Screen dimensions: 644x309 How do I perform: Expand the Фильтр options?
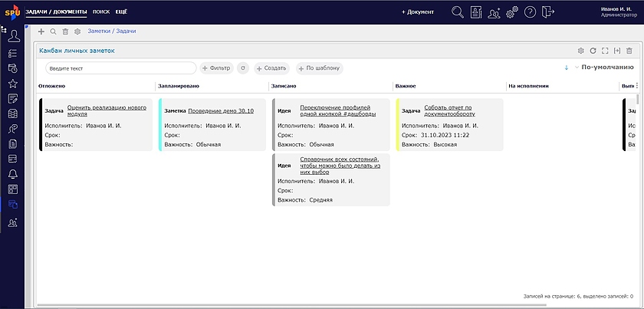[216, 68]
